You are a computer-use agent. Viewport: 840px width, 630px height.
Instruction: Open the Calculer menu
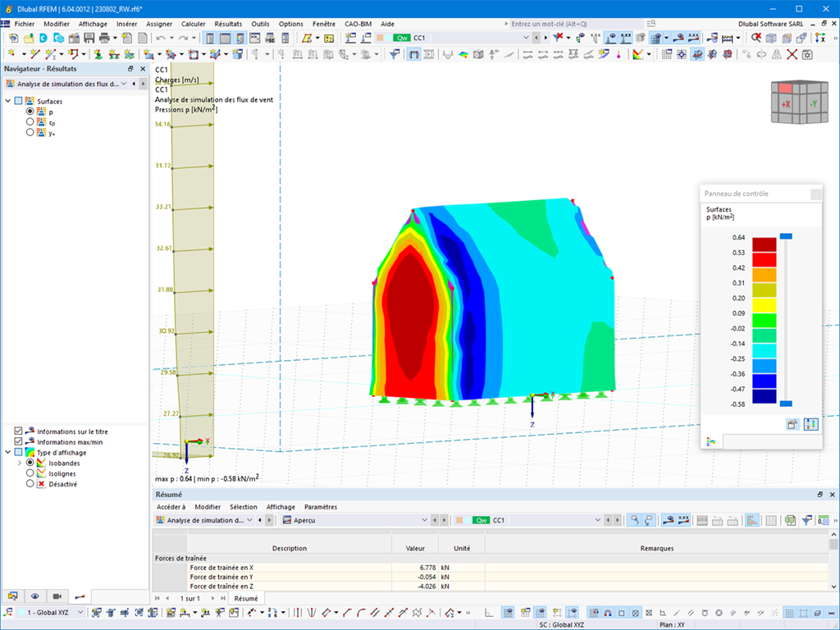193,24
